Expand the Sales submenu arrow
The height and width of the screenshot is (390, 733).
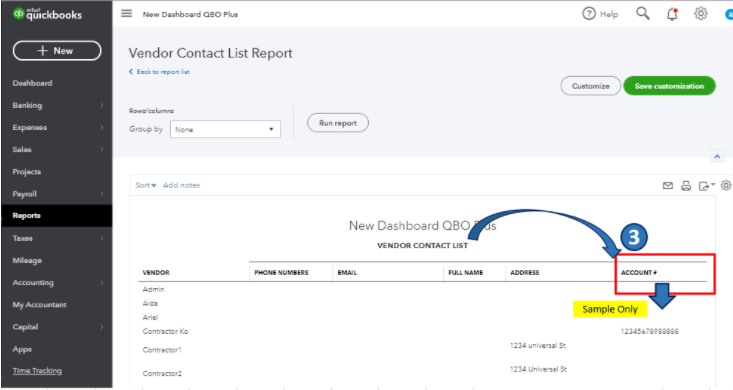[x=101, y=150]
